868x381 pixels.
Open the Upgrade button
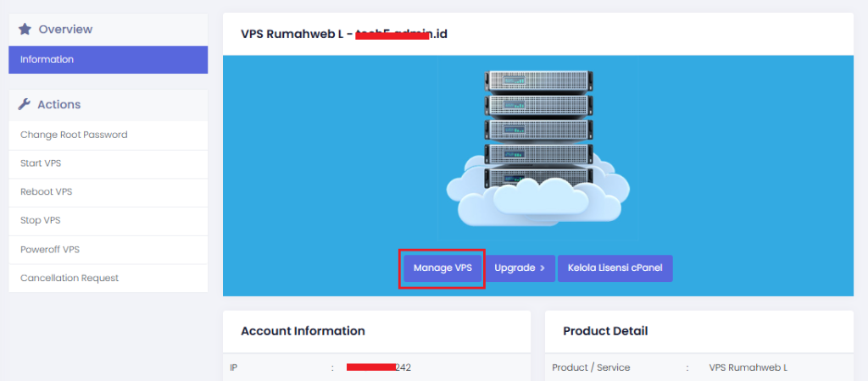pos(520,268)
